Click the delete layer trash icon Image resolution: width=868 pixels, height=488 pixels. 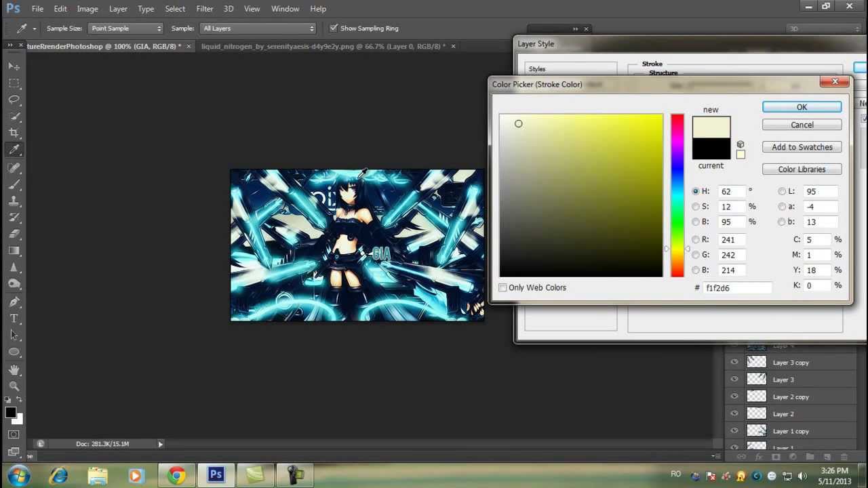pyautogui.click(x=844, y=457)
